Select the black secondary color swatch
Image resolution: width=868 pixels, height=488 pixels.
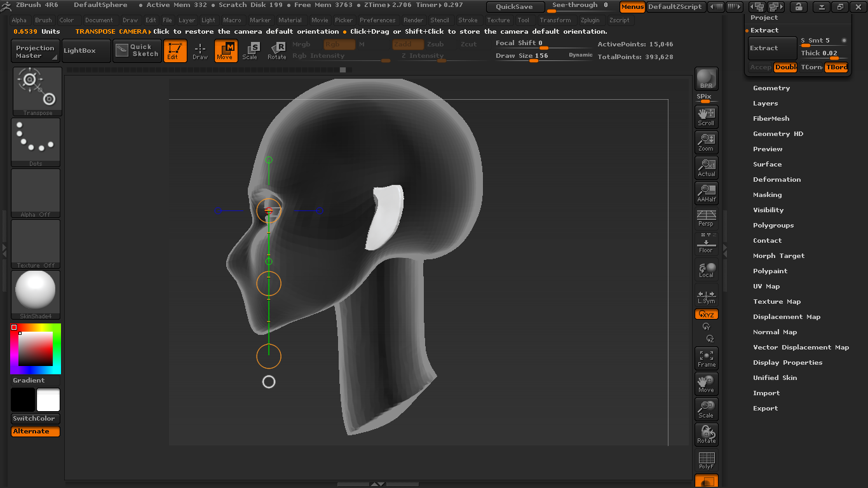click(23, 400)
